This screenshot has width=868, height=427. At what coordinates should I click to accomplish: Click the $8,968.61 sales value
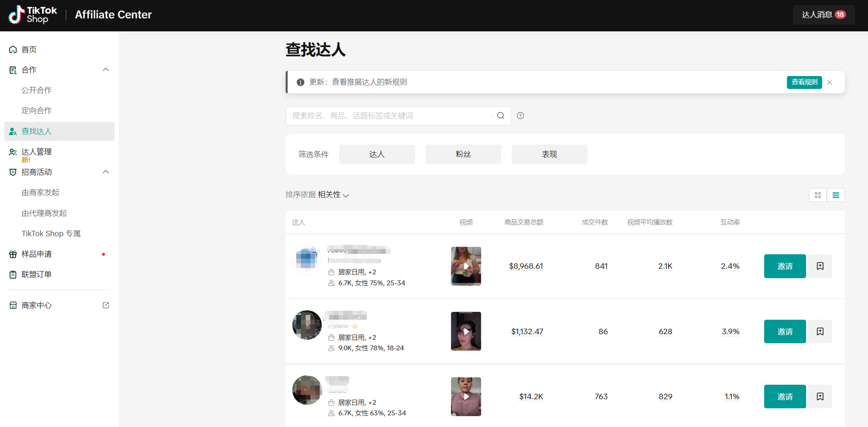[526, 266]
